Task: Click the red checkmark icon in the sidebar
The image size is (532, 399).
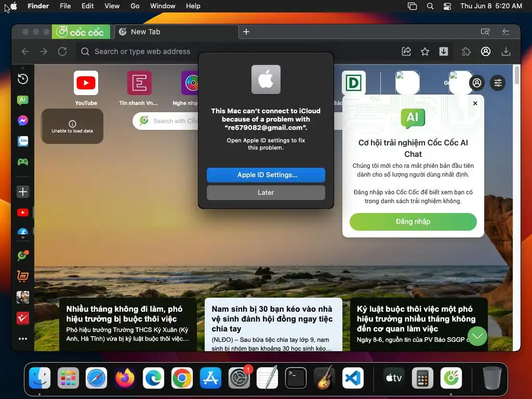Action: click(x=23, y=318)
